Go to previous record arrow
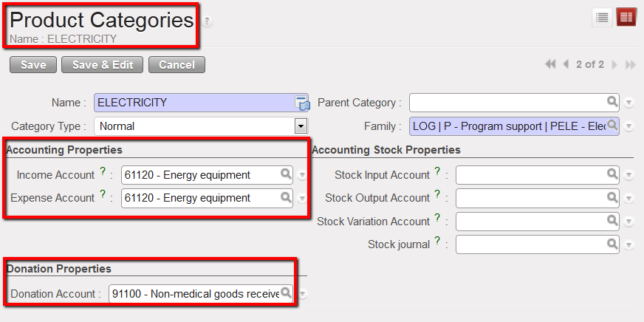Screen dimensions: 644x322 coord(566,65)
